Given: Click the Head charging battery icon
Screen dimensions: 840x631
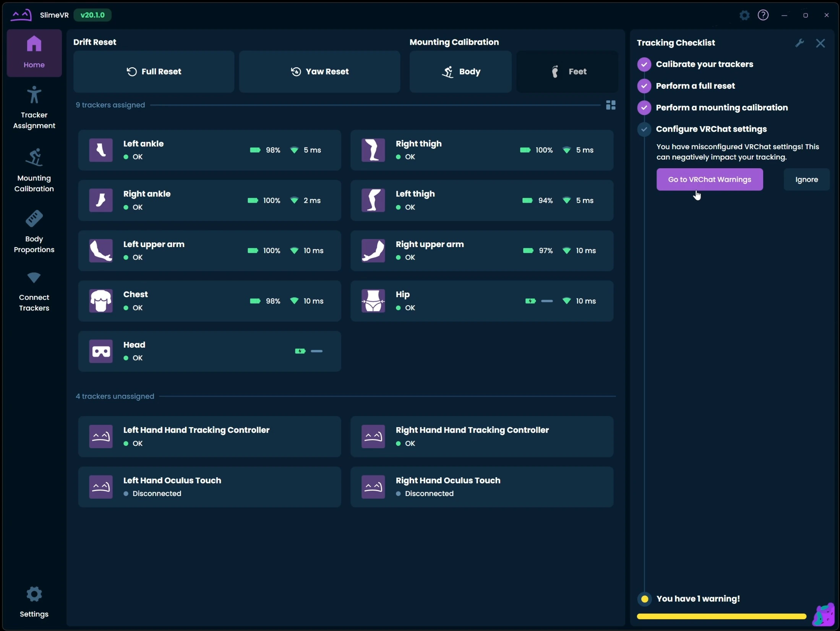Looking at the screenshot, I should pyautogui.click(x=300, y=351).
